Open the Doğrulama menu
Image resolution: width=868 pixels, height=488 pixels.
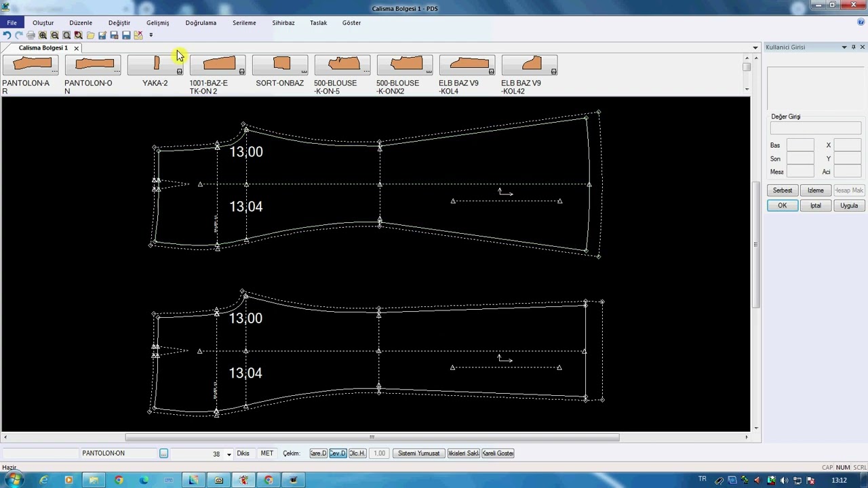click(201, 22)
